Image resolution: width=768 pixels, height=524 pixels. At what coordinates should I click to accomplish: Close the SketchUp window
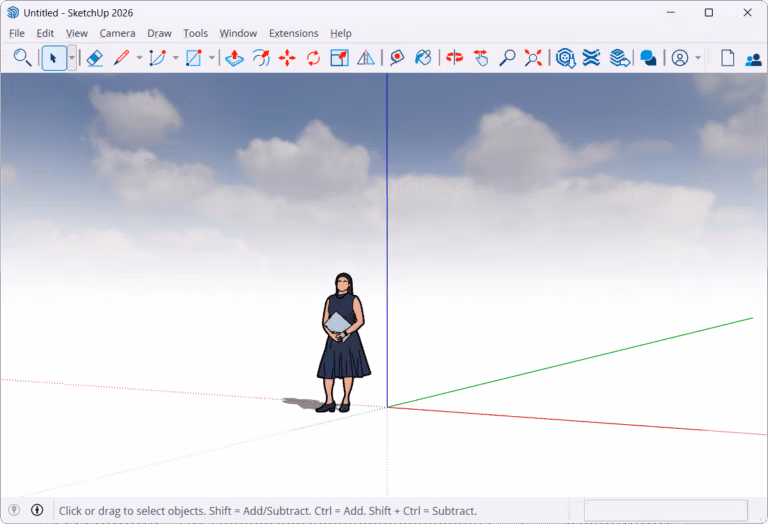coord(747,12)
